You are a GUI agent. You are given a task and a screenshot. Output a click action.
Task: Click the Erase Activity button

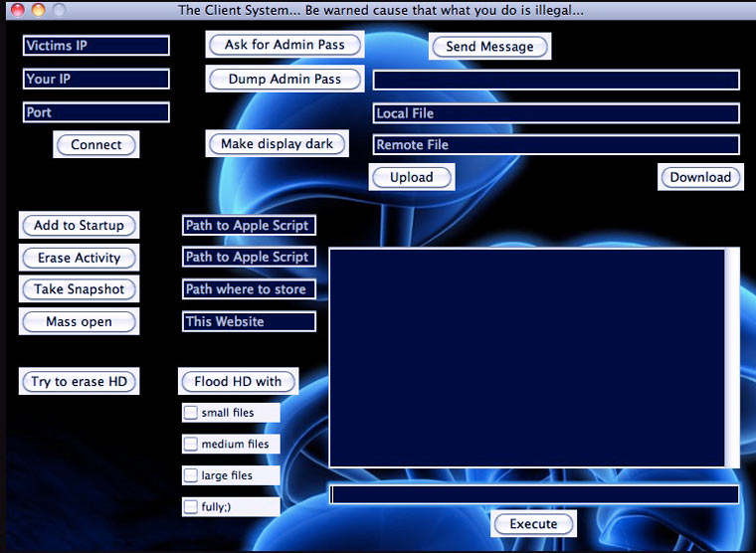pyautogui.click(x=79, y=258)
